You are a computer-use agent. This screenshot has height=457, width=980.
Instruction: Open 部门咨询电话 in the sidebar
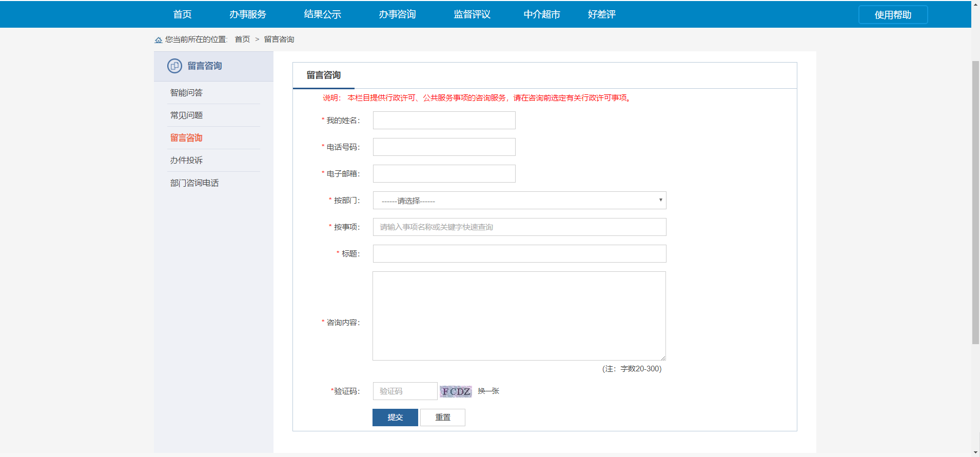(x=194, y=183)
